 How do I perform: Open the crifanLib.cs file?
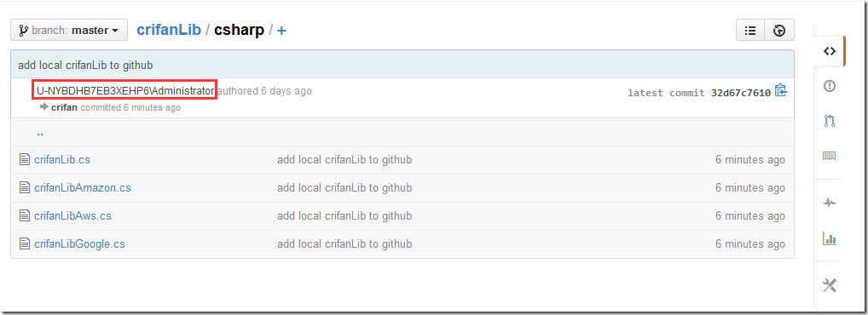[62, 160]
